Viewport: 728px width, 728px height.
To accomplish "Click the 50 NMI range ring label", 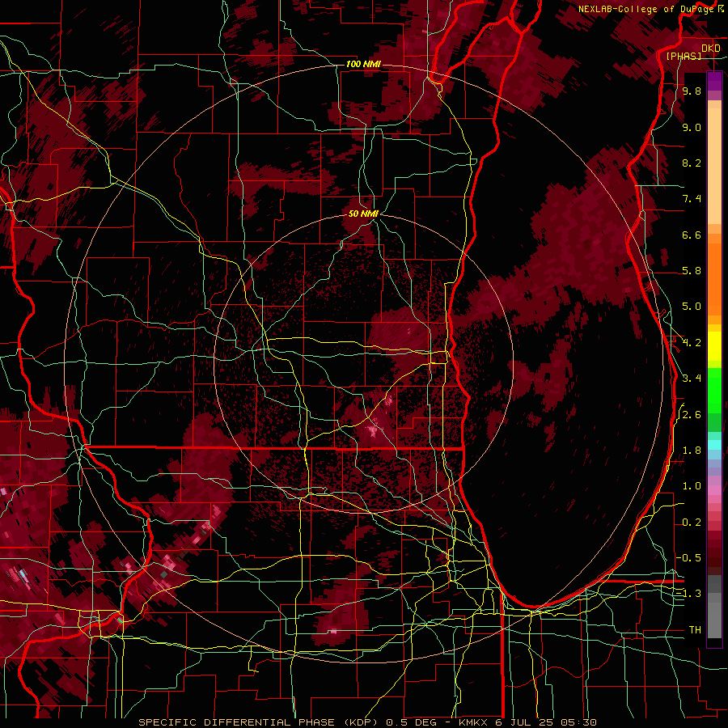I will (363, 214).
